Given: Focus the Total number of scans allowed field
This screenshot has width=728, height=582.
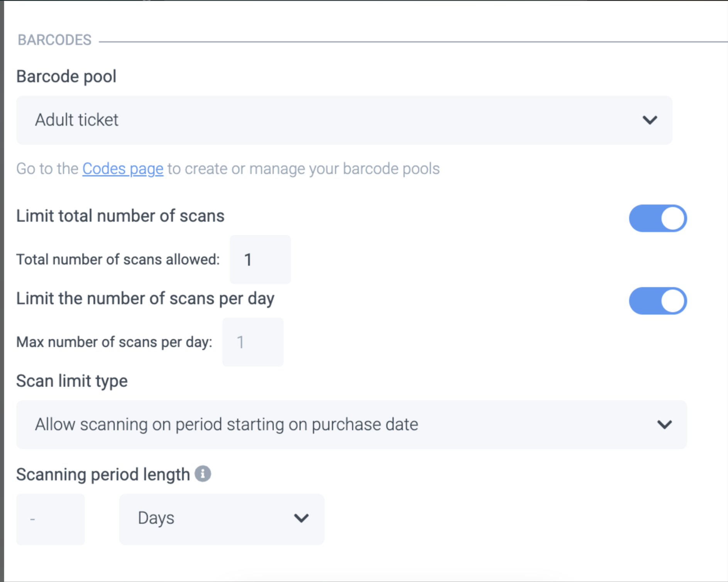Looking at the screenshot, I should [x=260, y=260].
